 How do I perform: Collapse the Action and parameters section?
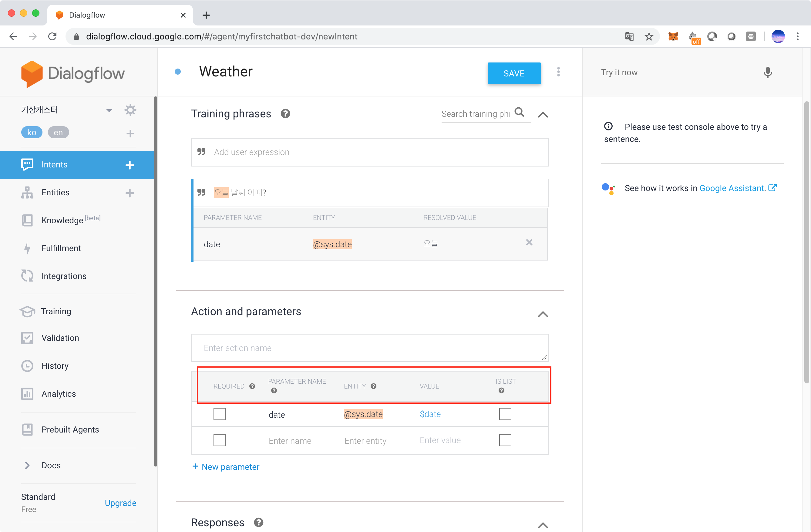[543, 314]
